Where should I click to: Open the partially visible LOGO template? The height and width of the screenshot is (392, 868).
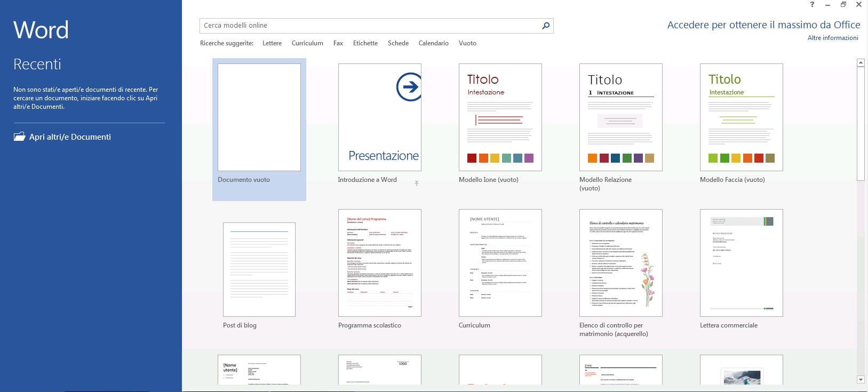[380, 370]
